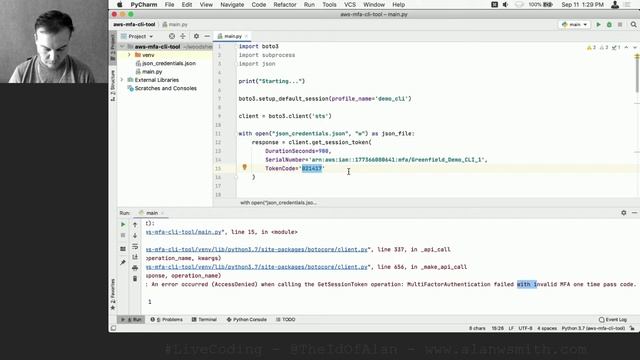
Task: Start debugging with the green bug icon
Action: point(609,24)
